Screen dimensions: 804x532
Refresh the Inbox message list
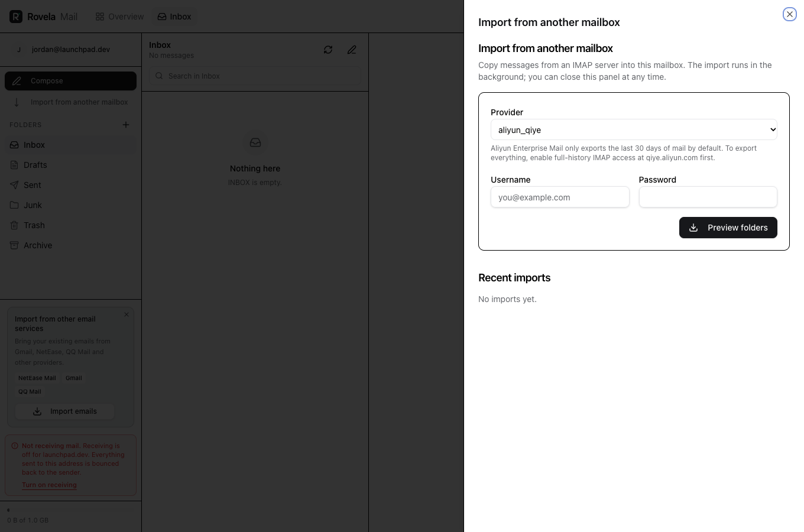328,50
